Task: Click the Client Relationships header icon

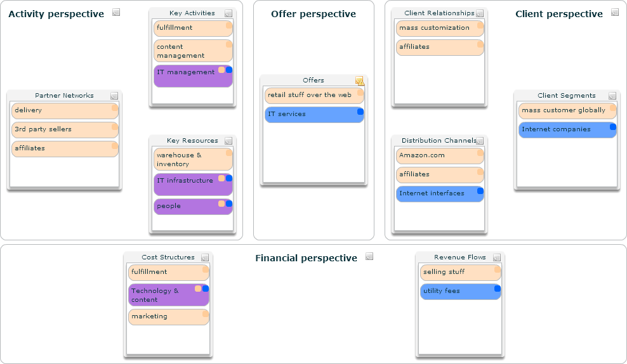Action: (479, 13)
